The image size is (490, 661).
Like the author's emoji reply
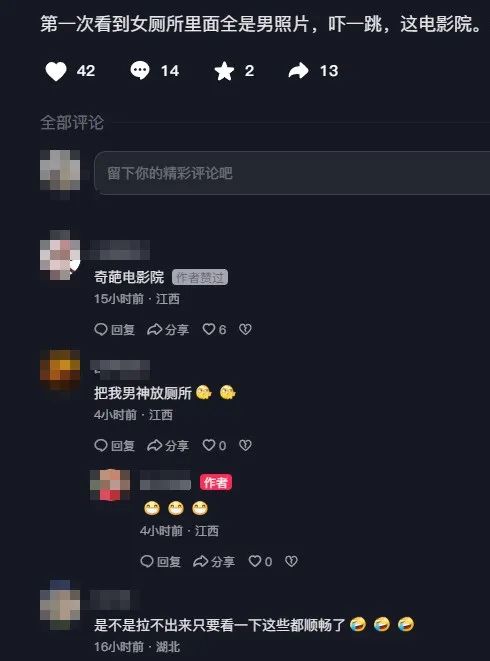[260, 561]
